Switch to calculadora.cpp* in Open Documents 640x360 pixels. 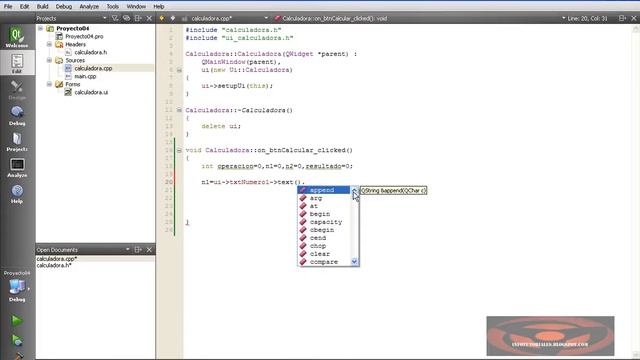pyautogui.click(x=57, y=259)
